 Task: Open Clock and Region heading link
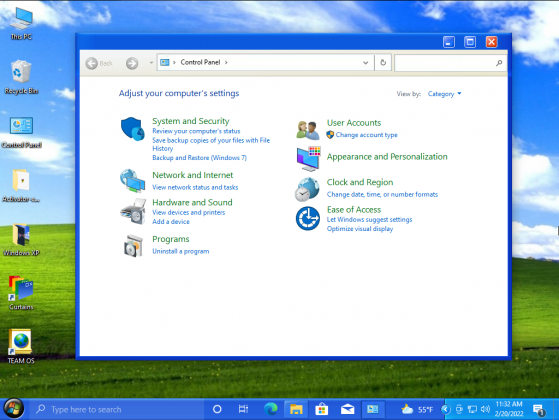360,182
